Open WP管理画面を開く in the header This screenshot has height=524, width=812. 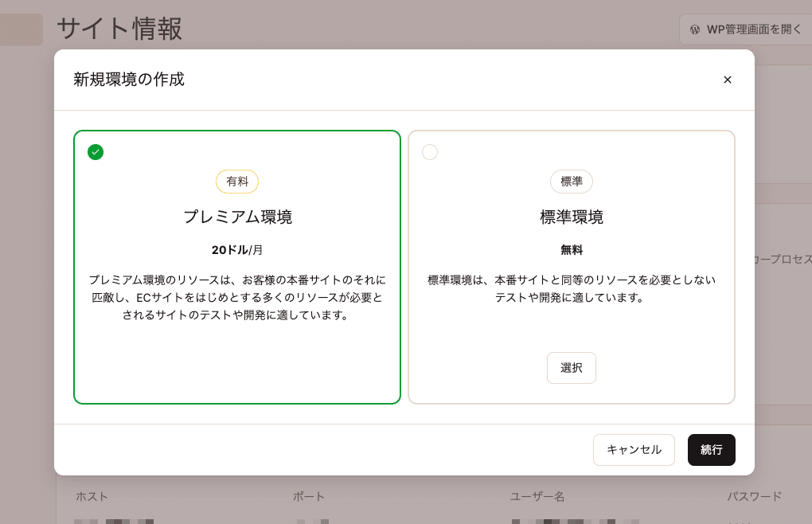[x=744, y=29]
